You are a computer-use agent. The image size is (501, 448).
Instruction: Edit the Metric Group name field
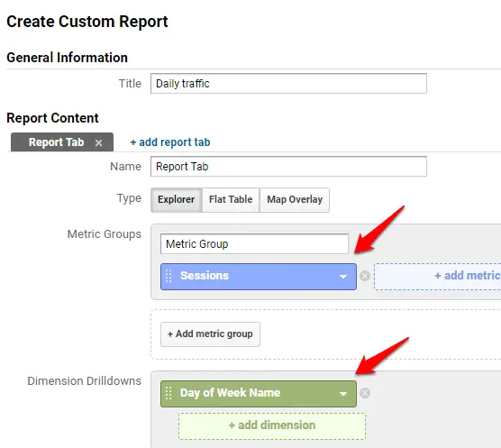pos(254,243)
